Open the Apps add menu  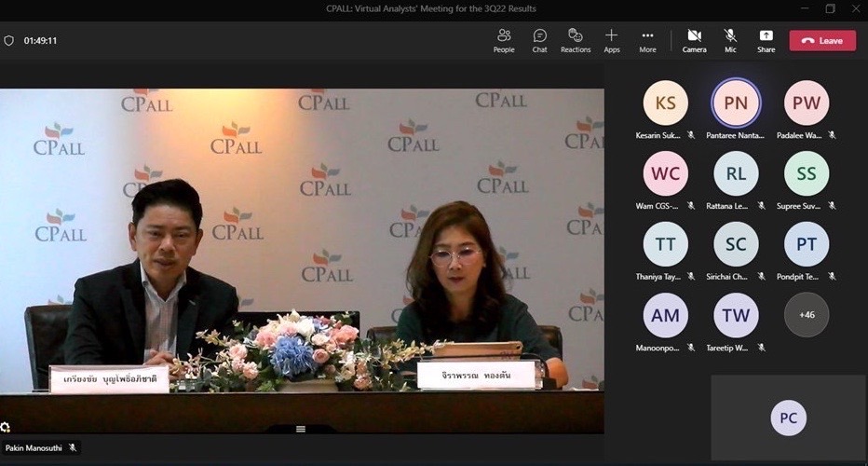coord(612,40)
